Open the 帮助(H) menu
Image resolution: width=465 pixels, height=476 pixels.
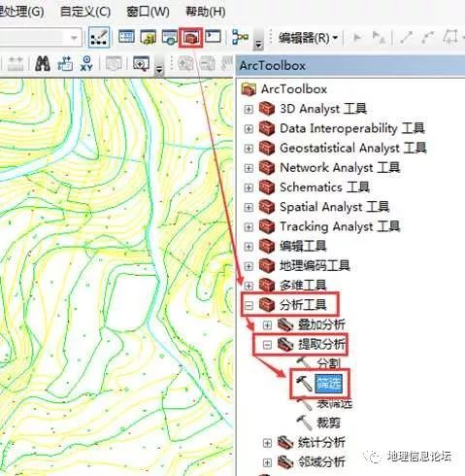coord(206,12)
